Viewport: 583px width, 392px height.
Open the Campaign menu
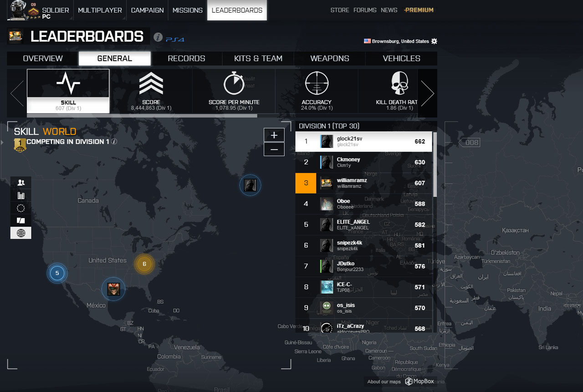pyautogui.click(x=147, y=10)
